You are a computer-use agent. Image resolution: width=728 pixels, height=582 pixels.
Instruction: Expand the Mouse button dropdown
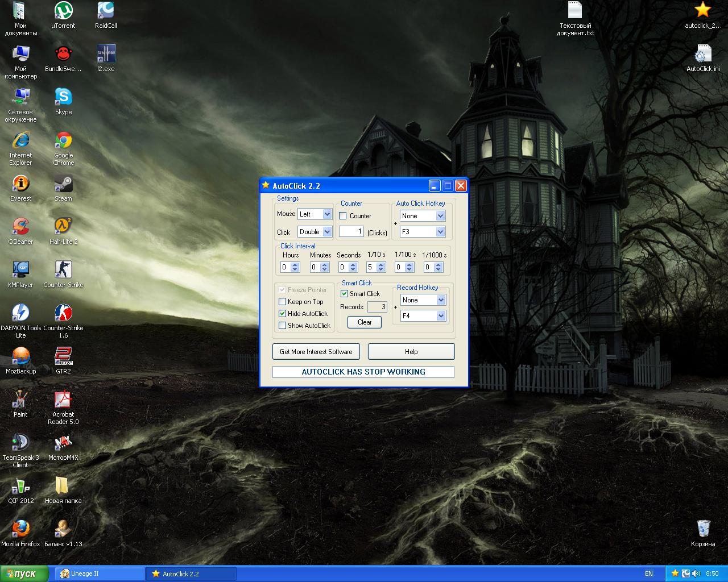[x=327, y=214]
